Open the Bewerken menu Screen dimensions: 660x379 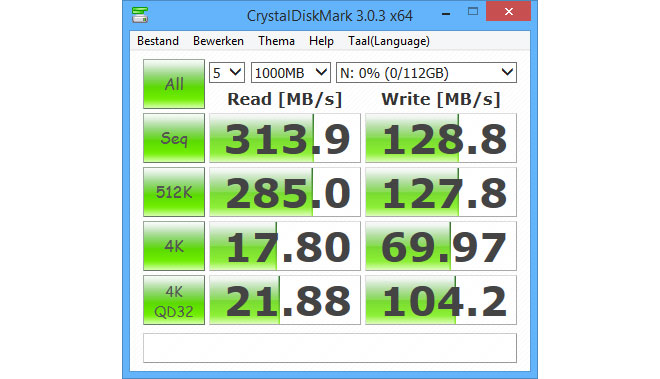218,41
